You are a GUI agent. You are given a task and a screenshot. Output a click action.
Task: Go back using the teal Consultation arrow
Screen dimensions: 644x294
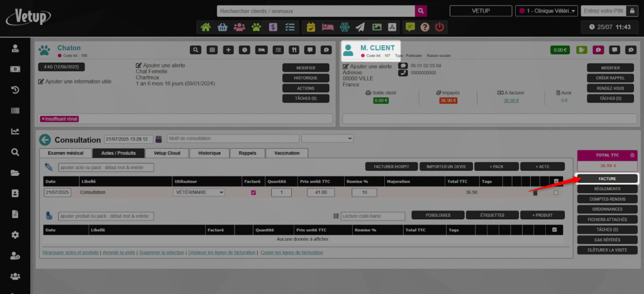[45, 139]
